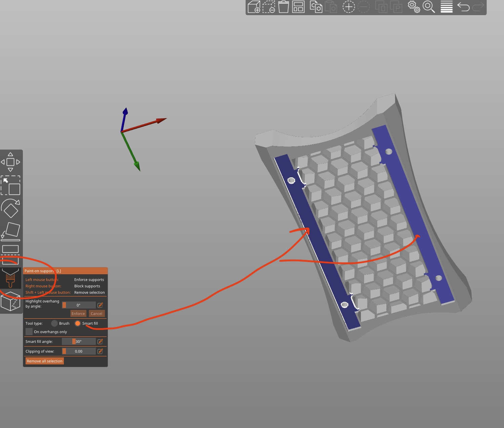Click the Paste icon in top toolbar
The width and height of the screenshot is (504, 428).
click(x=331, y=7)
